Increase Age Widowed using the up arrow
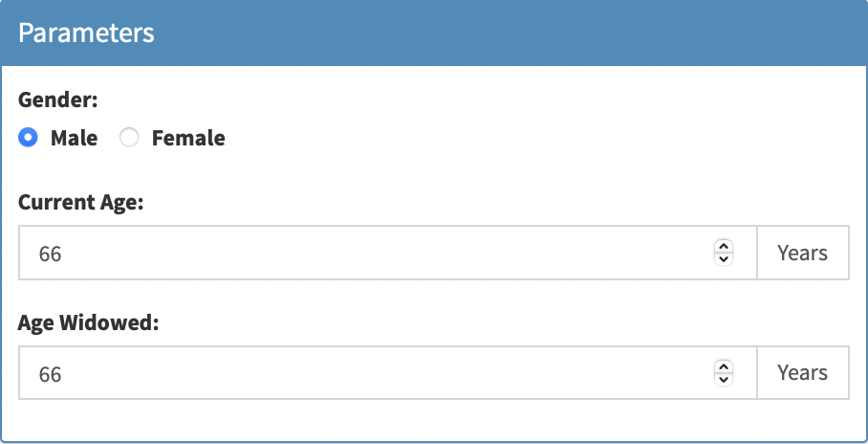Viewport: 868px width, 444px height. coord(724,366)
